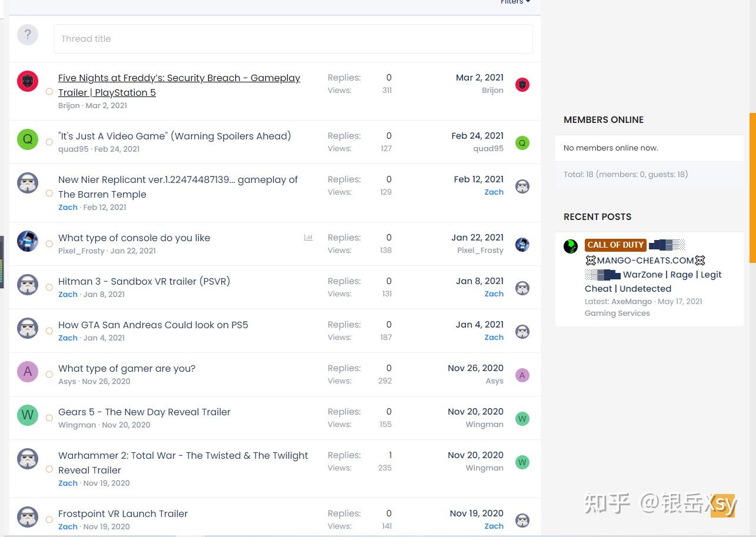Open Frostpoint VR Launch Trailer thread

point(123,513)
